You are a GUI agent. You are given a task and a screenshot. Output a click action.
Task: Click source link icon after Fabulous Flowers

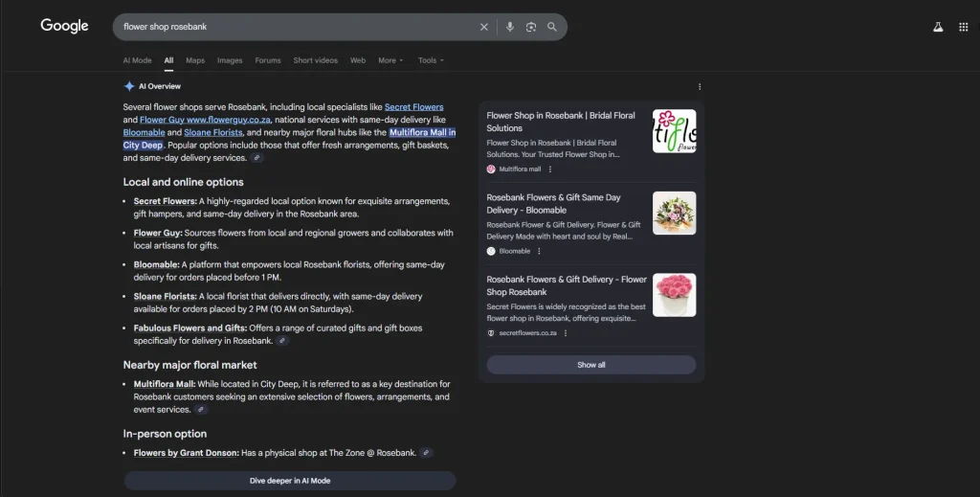282,341
